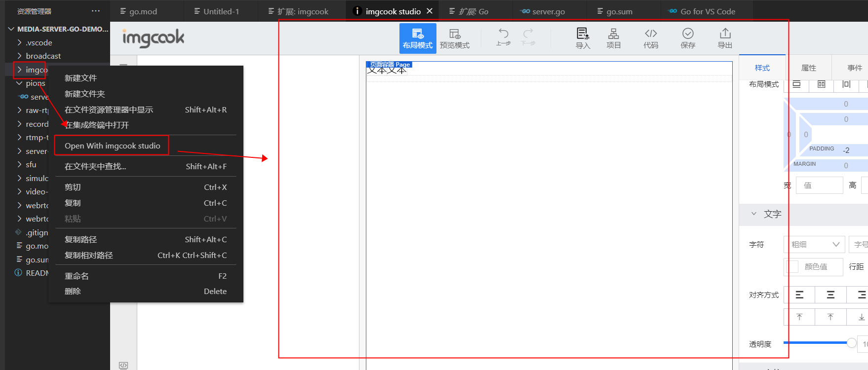Choose 在文件资源管理器中显示
Screen dimensions: 868x370
(146, 110)
